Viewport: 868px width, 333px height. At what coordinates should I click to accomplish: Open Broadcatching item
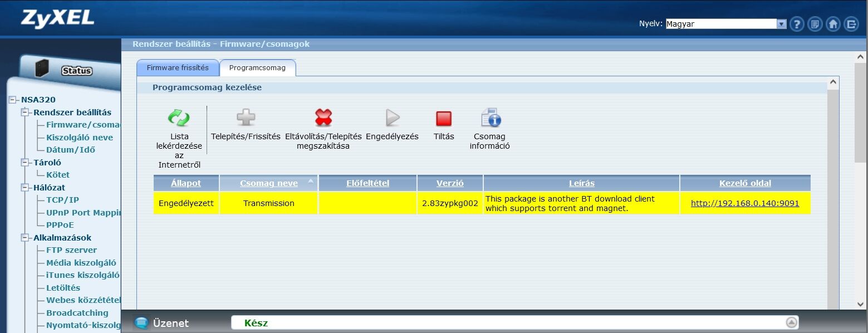pos(77,313)
